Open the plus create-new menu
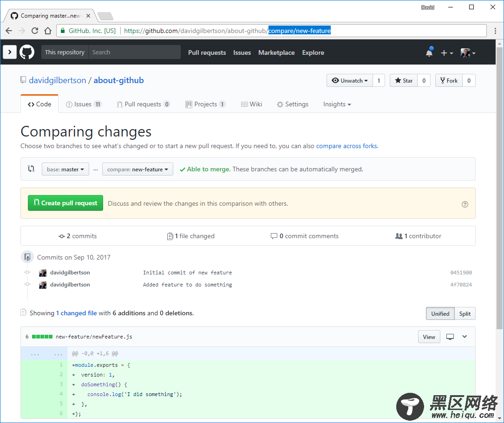Viewport: 504px width, 423px height. (447, 53)
